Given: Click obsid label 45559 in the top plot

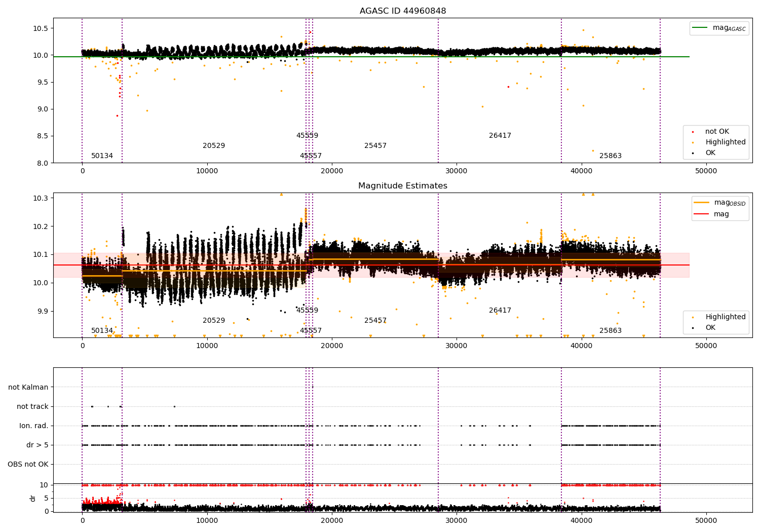Looking at the screenshot, I should pyautogui.click(x=308, y=136).
